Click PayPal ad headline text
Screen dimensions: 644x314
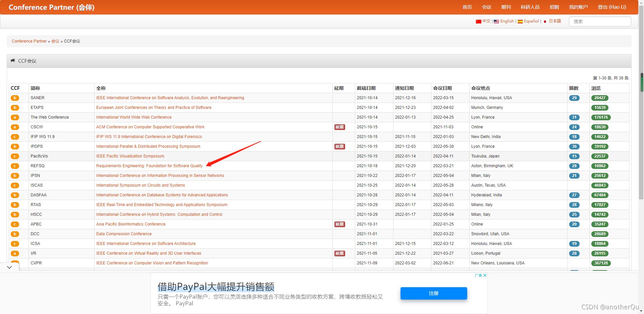pos(216,287)
